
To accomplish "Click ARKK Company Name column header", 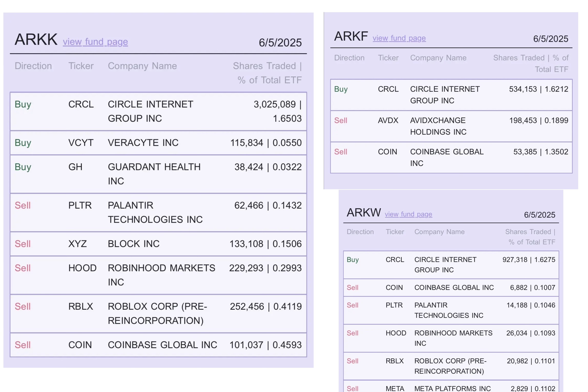I will pyautogui.click(x=142, y=66).
